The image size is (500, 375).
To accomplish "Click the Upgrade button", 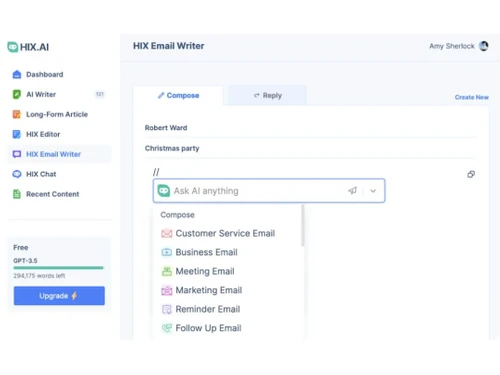I will pyautogui.click(x=59, y=296).
